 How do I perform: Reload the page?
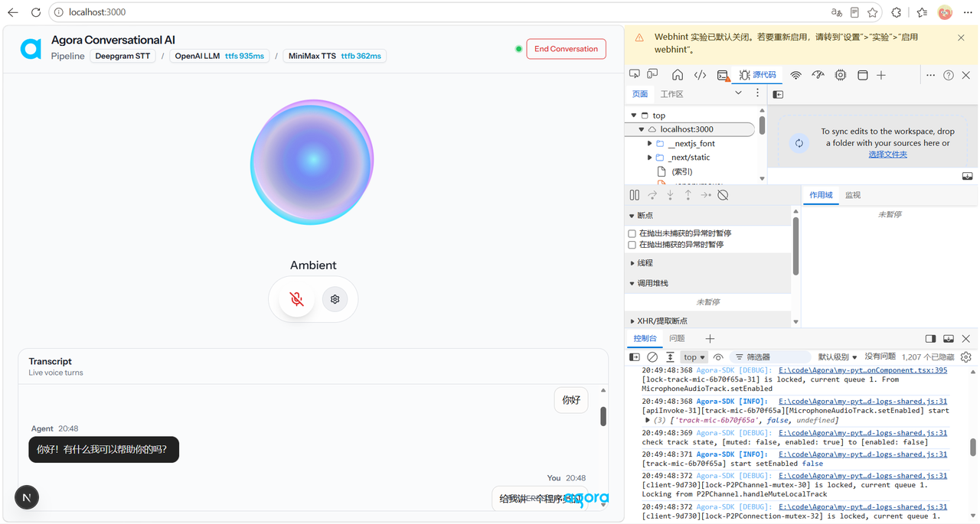click(36, 12)
